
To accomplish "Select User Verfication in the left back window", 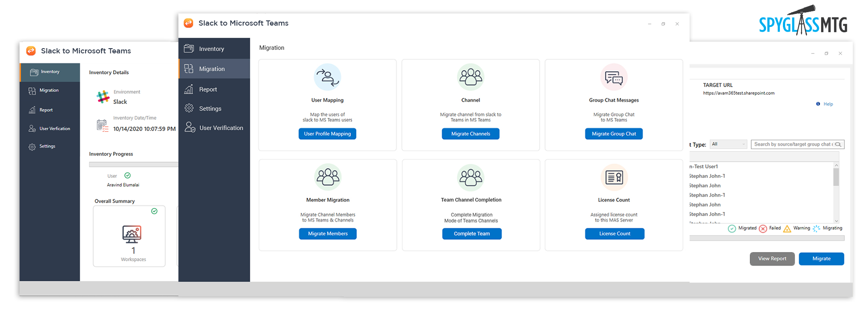I will (x=50, y=128).
